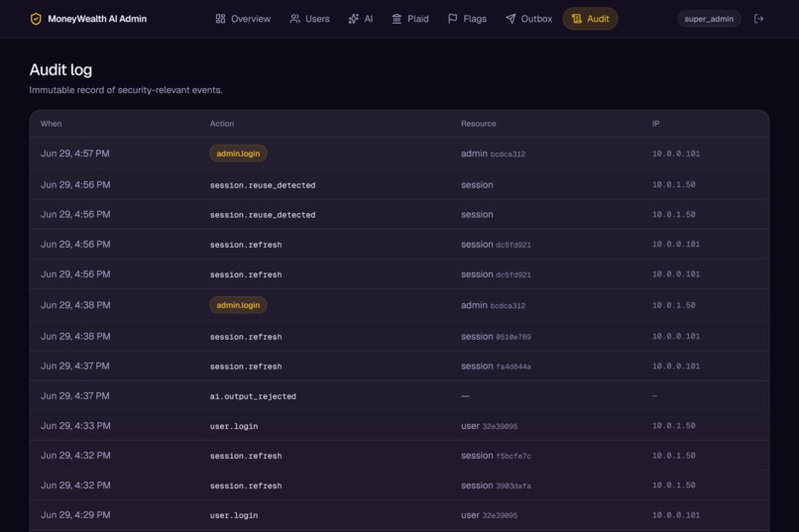Image resolution: width=799 pixels, height=532 pixels.
Task: Click the admin.login badge at 4:38 PM
Action: point(238,305)
